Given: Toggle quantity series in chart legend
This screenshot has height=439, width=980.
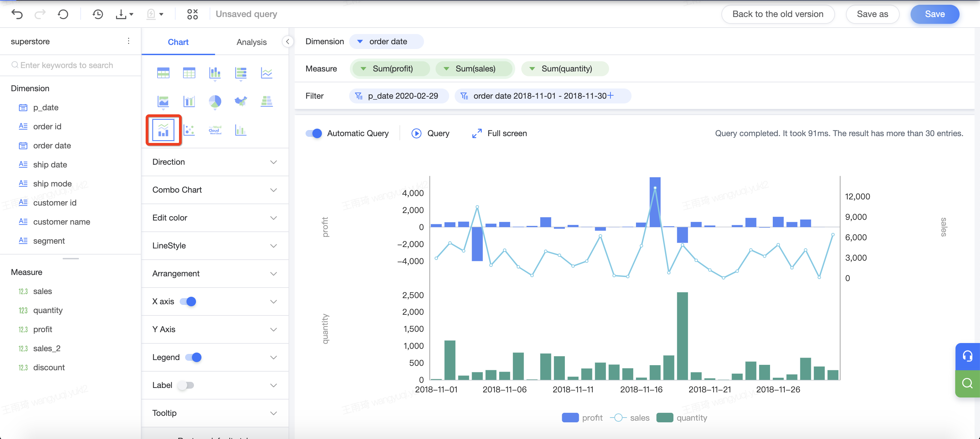Looking at the screenshot, I should coord(682,417).
